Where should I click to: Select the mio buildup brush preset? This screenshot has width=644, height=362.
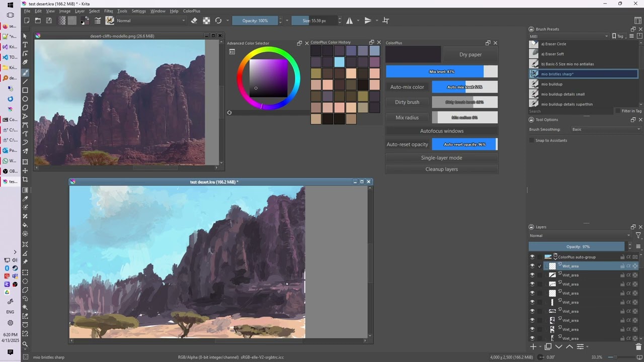584,84
